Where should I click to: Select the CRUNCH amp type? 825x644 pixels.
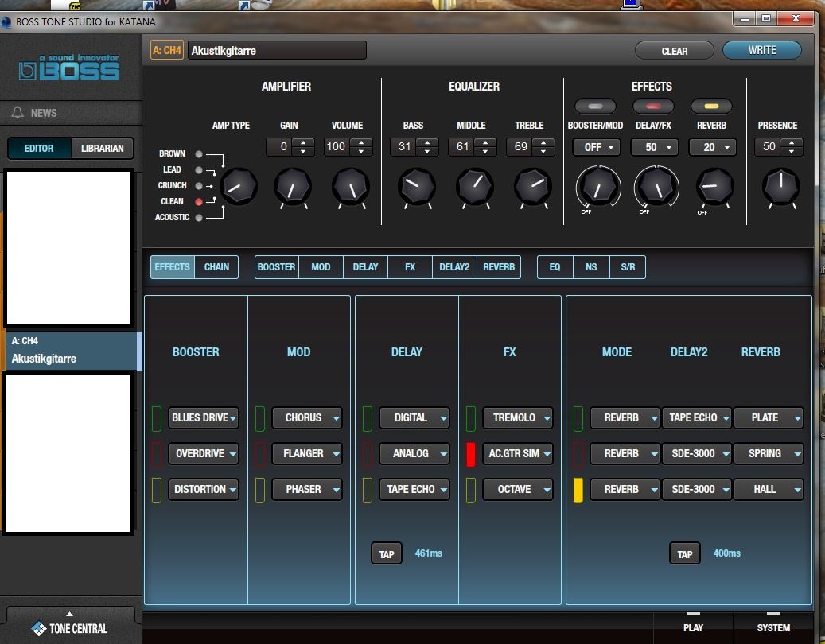click(x=198, y=185)
